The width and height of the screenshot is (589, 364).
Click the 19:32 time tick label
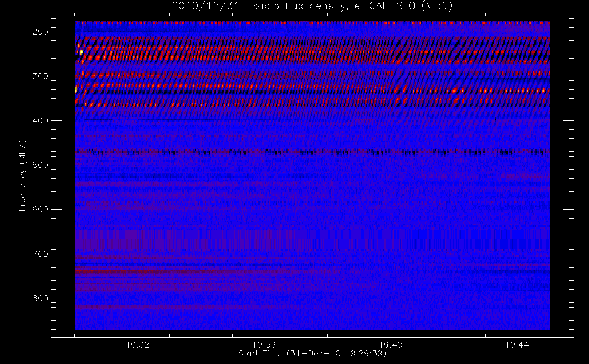[138, 344]
